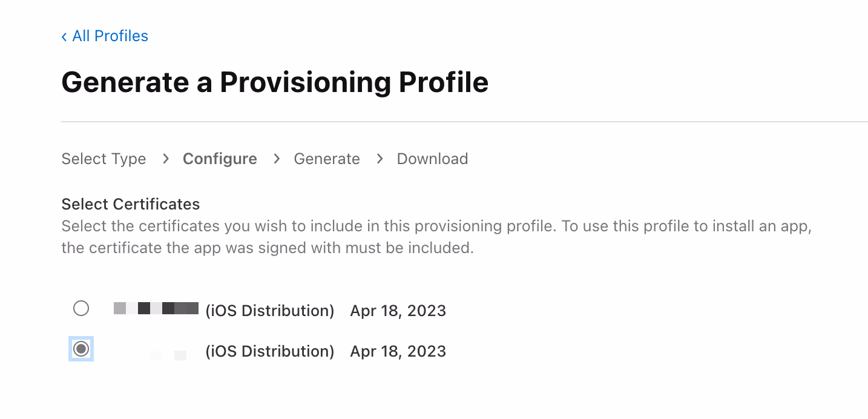Select the first certificate's unselected radio button
Viewport: 868px width, 419px height.
(81, 308)
